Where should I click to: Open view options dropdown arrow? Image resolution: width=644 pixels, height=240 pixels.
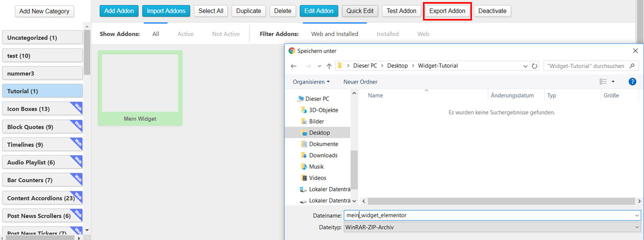pyautogui.click(x=613, y=82)
